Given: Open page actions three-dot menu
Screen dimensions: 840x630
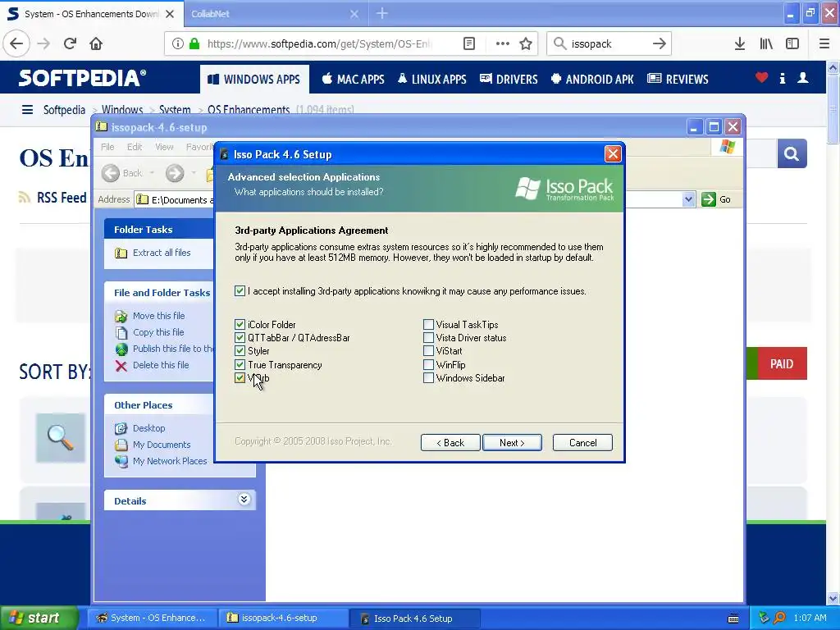Looking at the screenshot, I should pyautogui.click(x=503, y=43).
